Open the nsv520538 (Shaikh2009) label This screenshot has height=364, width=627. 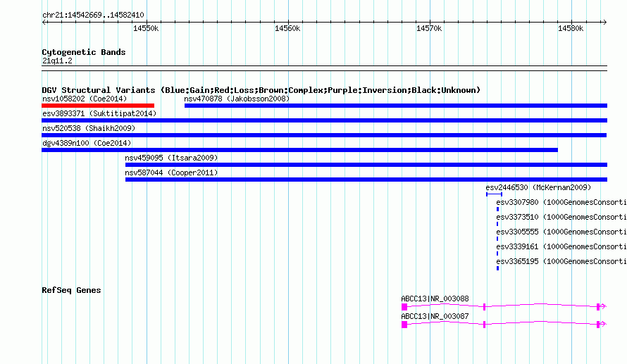89,128
